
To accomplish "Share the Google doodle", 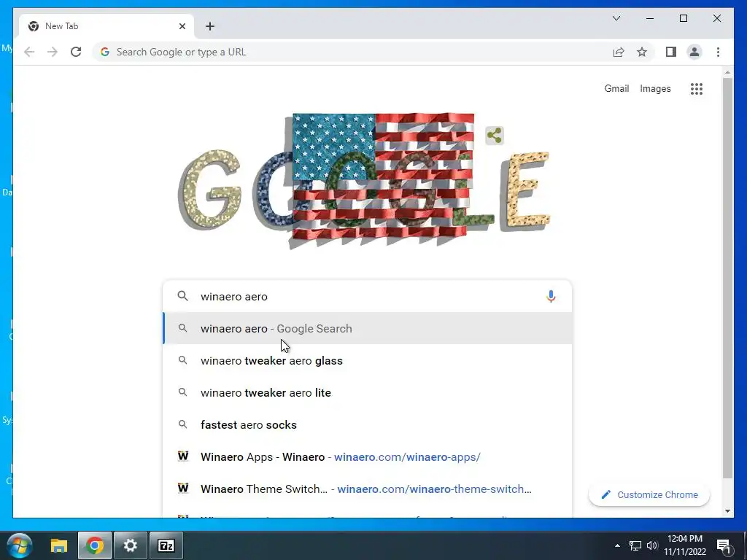I will (495, 135).
